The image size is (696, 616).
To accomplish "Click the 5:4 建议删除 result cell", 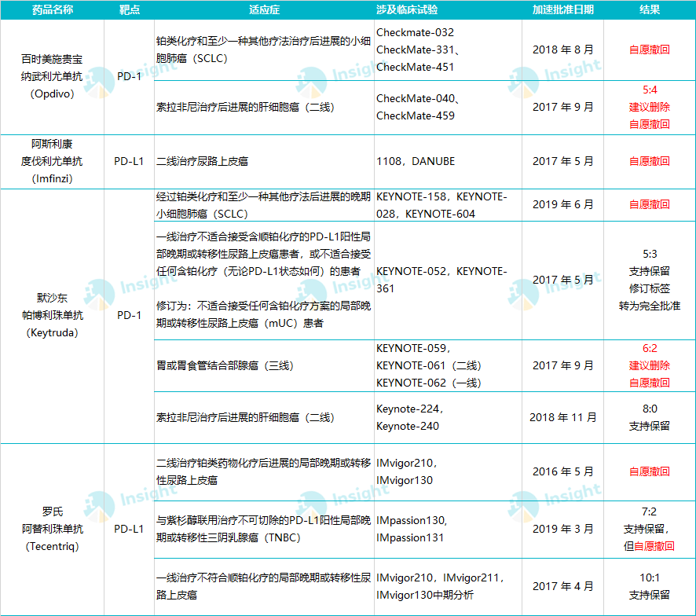I will [650, 108].
